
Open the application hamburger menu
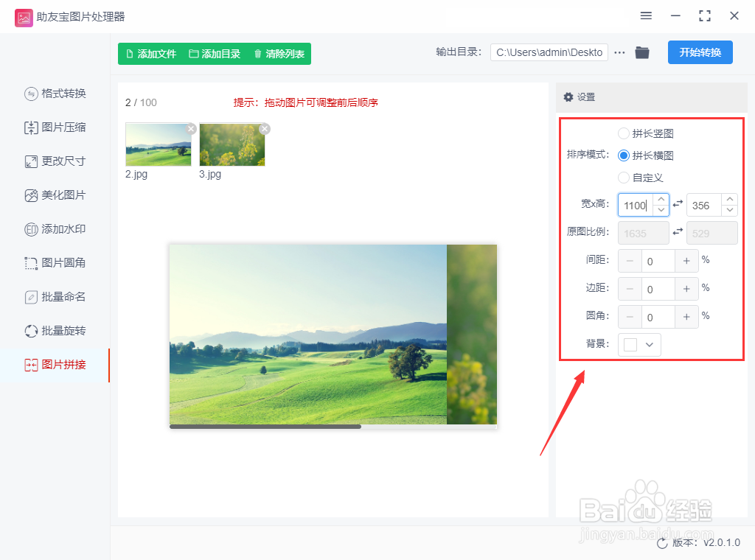point(646,15)
